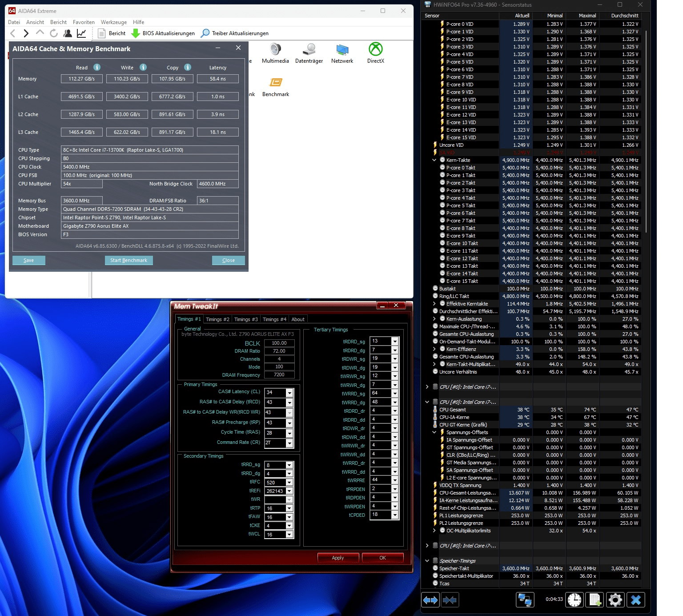
Task: Click the Copy info icon
Action: point(188,67)
